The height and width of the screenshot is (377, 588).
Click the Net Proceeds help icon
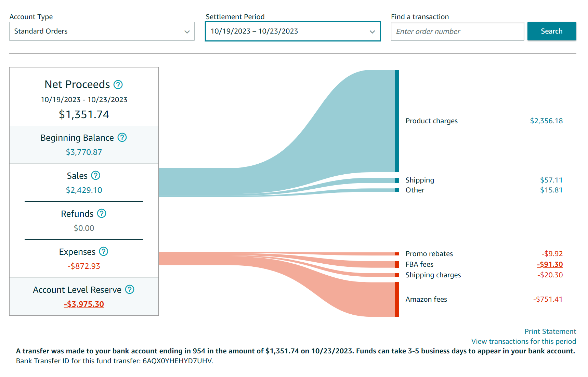click(118, 85)
